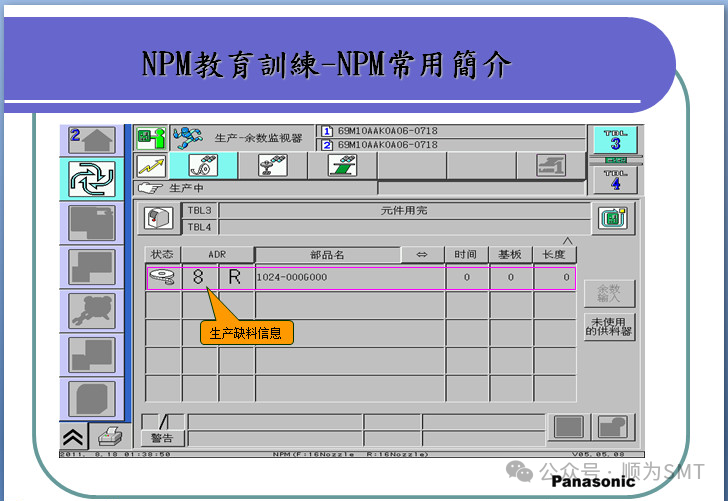The height and width of the screenshot is (501, 728).
Task: Select the highlighted tape reel remaining-count tab
Action: [x=204, y=166]
